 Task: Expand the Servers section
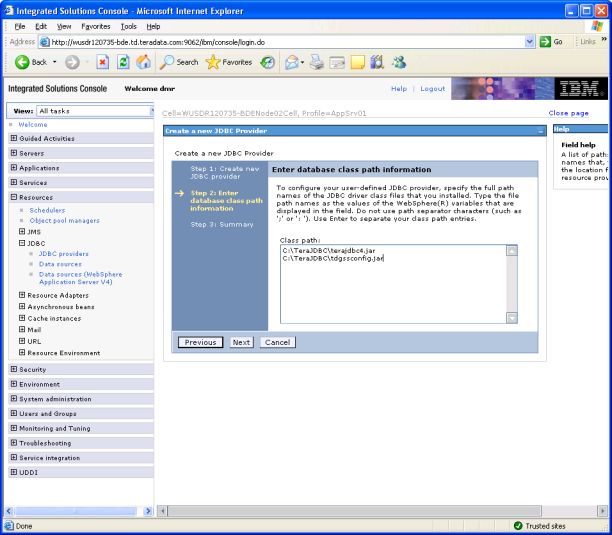pos(14,153)
